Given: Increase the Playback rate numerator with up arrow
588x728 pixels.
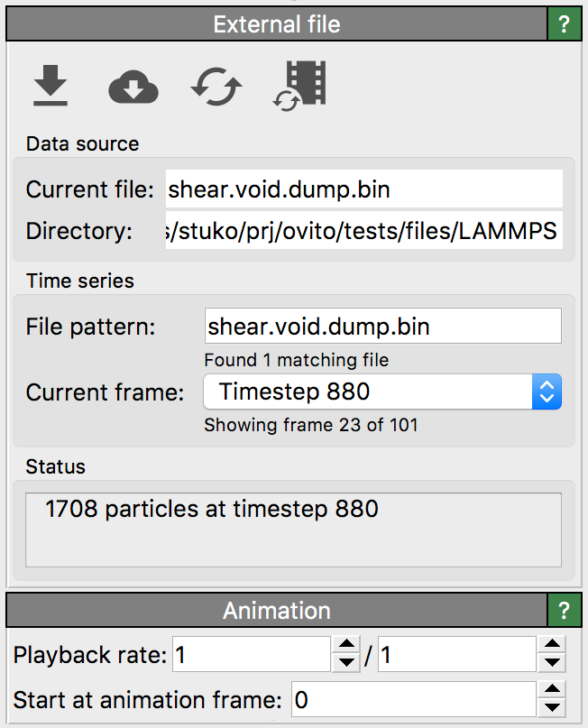Looking at the screenshot, I should 345,645.
